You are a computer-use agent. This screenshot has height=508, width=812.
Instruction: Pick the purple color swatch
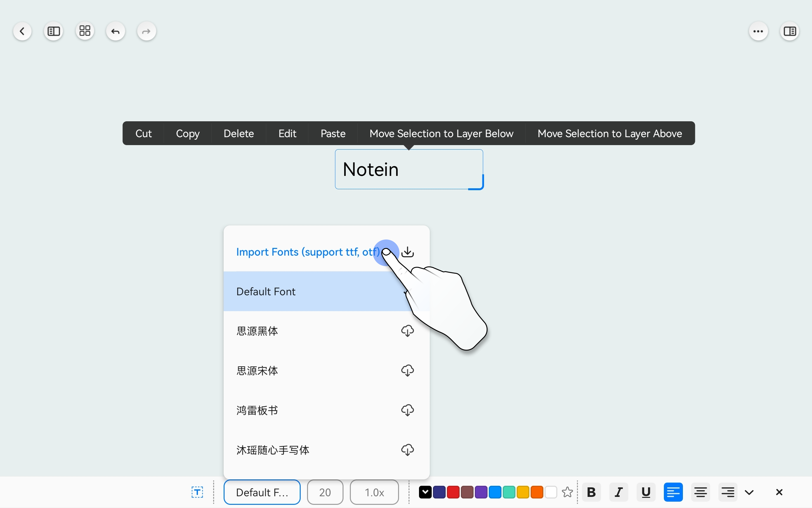point(481,492)
